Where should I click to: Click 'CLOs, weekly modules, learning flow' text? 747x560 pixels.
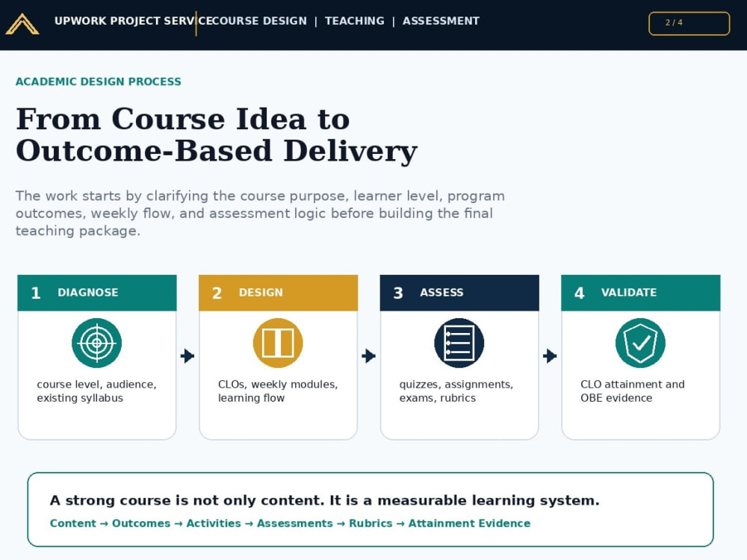[x=278, y=391]
